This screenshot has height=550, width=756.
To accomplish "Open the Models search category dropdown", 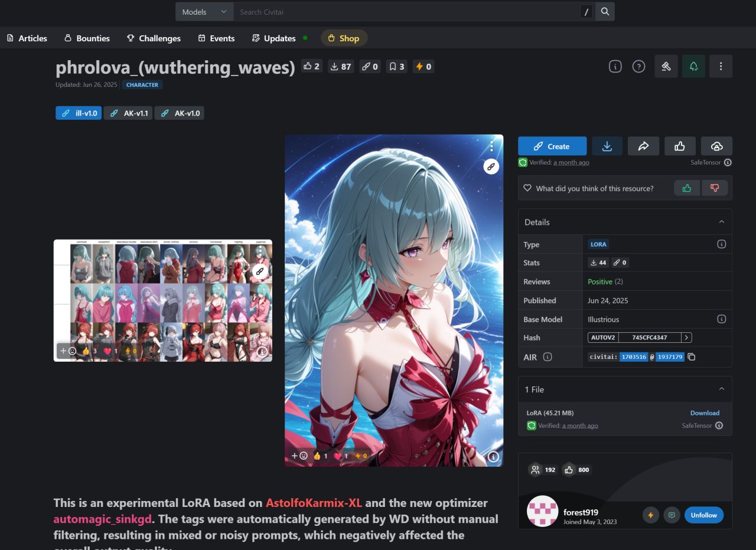I will (204, 12).
